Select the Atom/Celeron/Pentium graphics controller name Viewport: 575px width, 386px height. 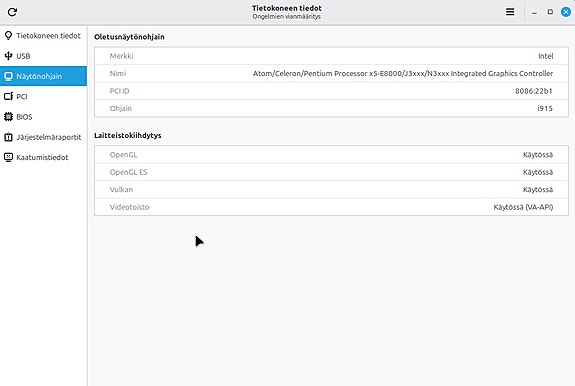pos(403,73)
